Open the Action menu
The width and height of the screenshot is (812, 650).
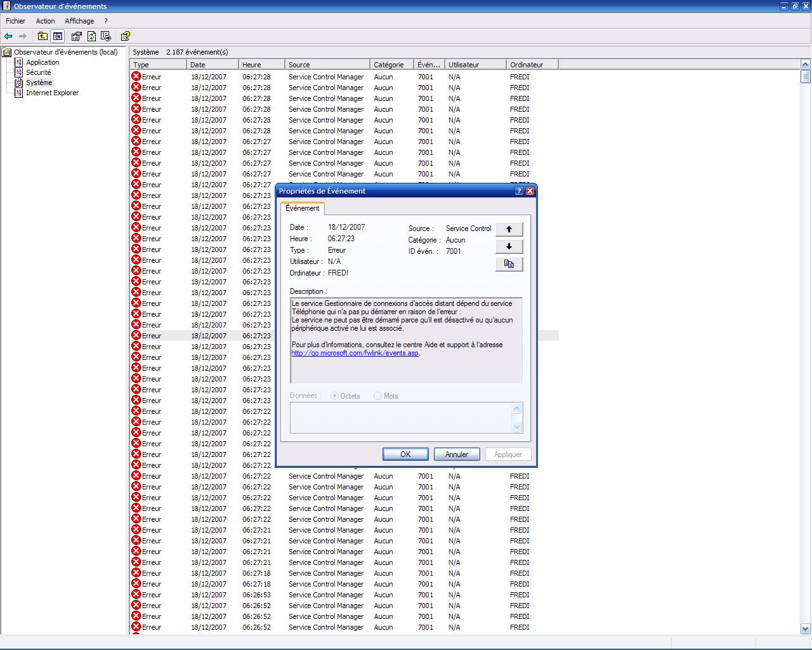(45, 21)
